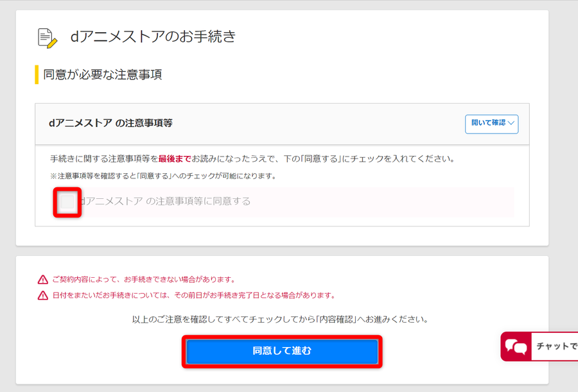Click the 日付をまたいだお手続き warning text

(x=194, y=296)
